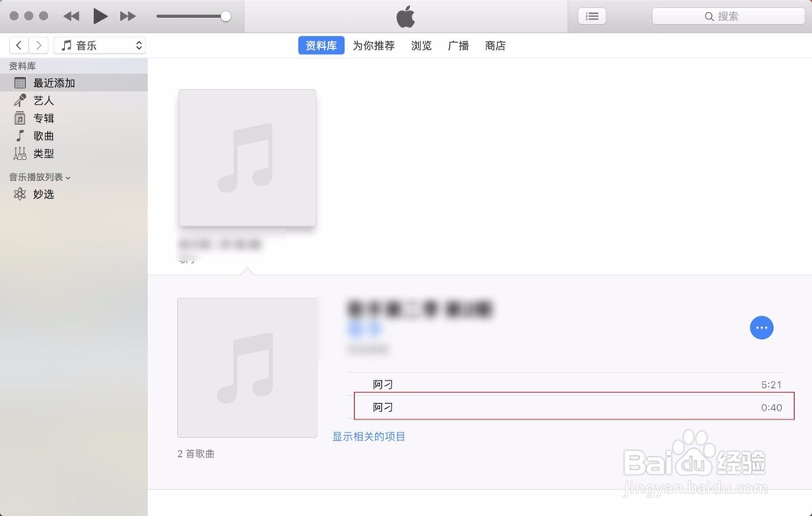Viewport: 812px width, 516px height.
Task: Go forward with the right chevron button
Action: pos(38,45)
